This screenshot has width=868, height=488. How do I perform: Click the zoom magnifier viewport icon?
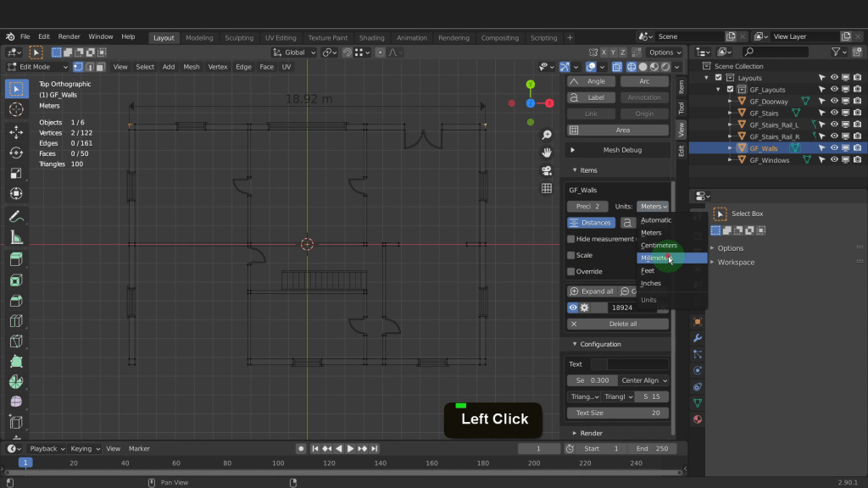click(547, 136)
